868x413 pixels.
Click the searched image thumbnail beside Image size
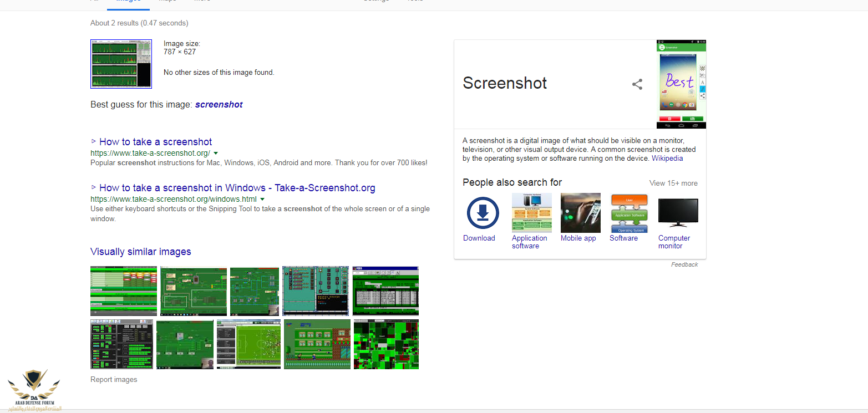[121, 64]
